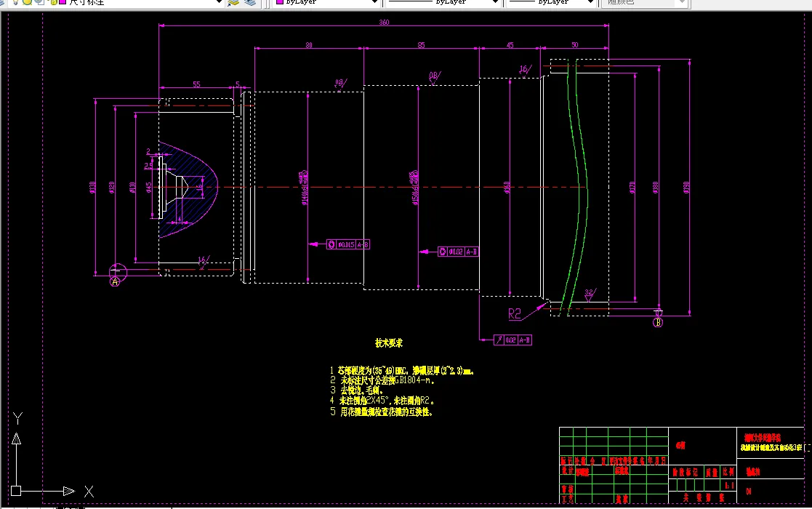Select the surface roughness 32 symbol

pyautogui.click(x=590, y=294)
